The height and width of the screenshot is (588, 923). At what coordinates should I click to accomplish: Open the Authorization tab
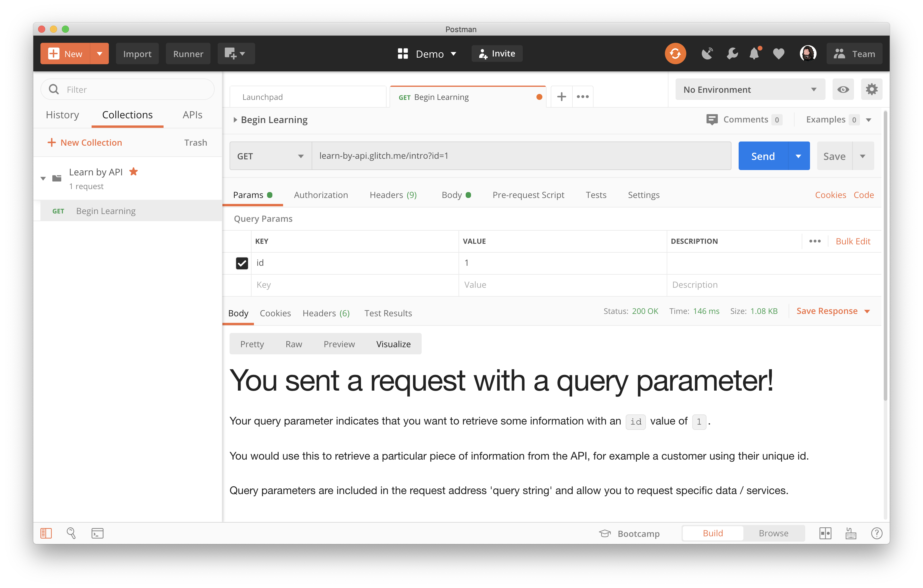[x=321, y=195]
